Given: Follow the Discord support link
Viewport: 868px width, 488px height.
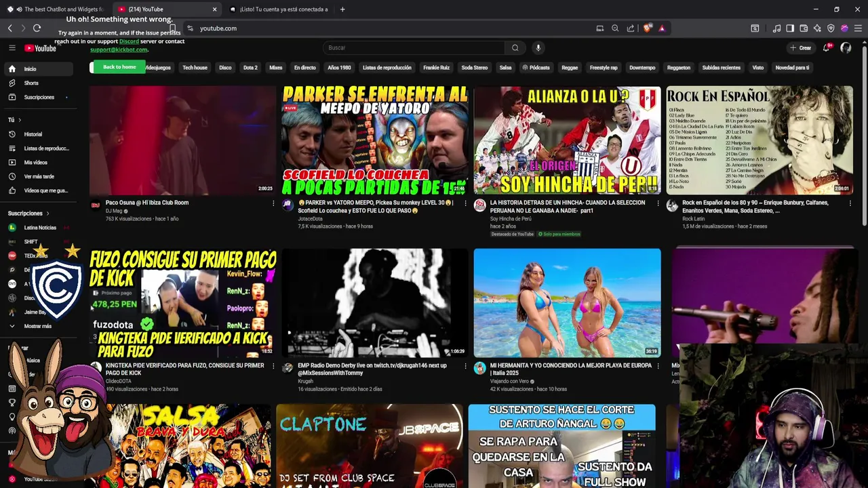Looking at the screenshot, I should (x=129, y=41).
